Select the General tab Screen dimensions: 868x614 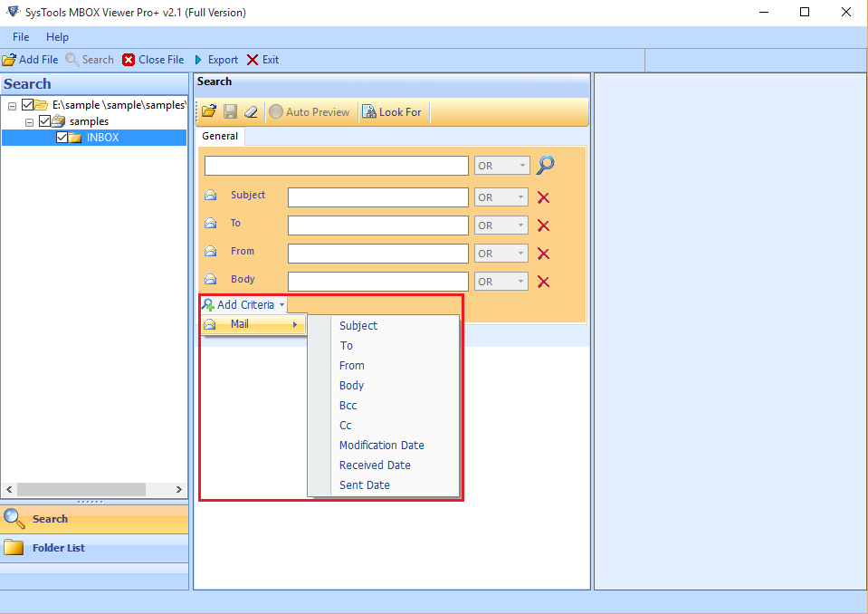pos(220,136)
